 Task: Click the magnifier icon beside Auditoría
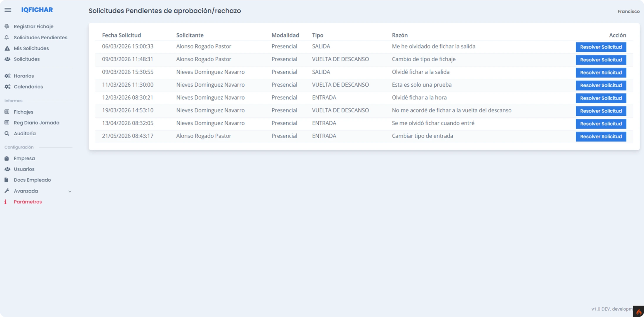(7, 133)
